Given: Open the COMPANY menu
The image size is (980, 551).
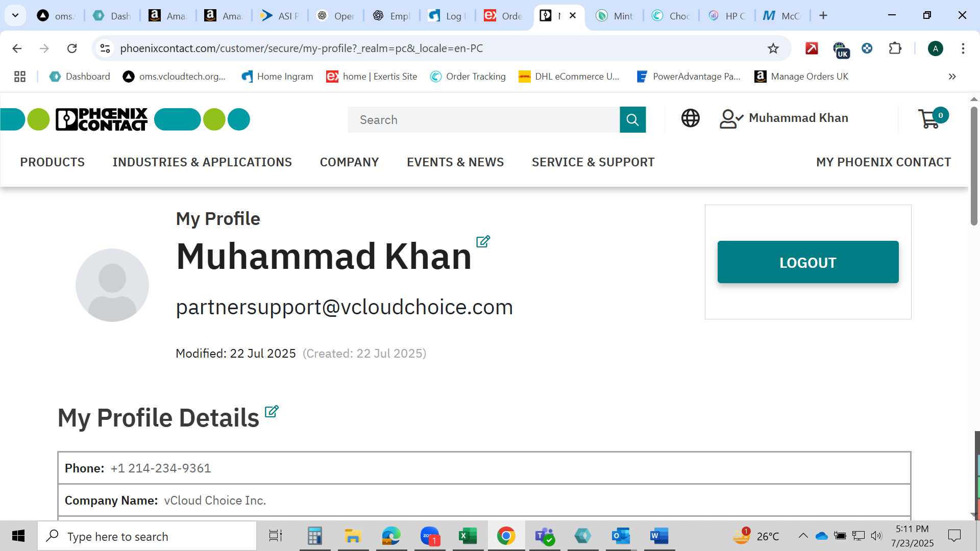Looking at the screenshot, I should tap(349, 162).
